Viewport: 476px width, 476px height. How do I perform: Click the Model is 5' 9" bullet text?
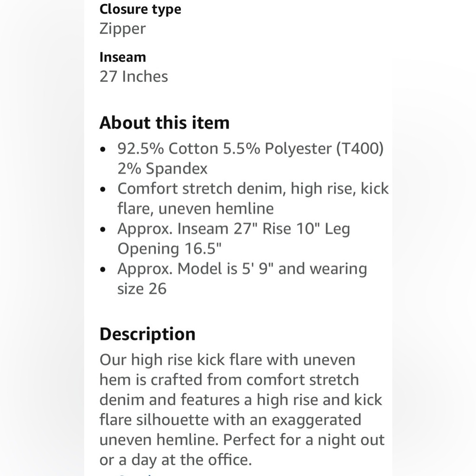tap(242, 269)
